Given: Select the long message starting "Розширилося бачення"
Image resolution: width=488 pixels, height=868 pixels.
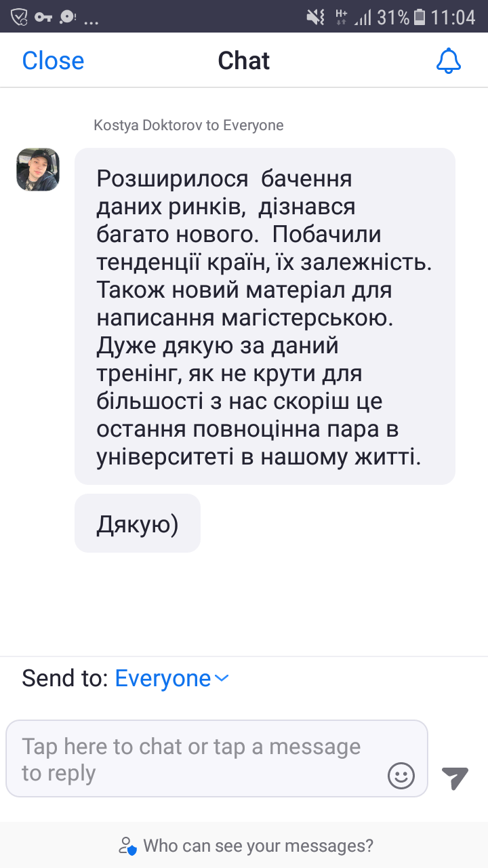Looking at the screenshot, I should click(x=264, y=317).
